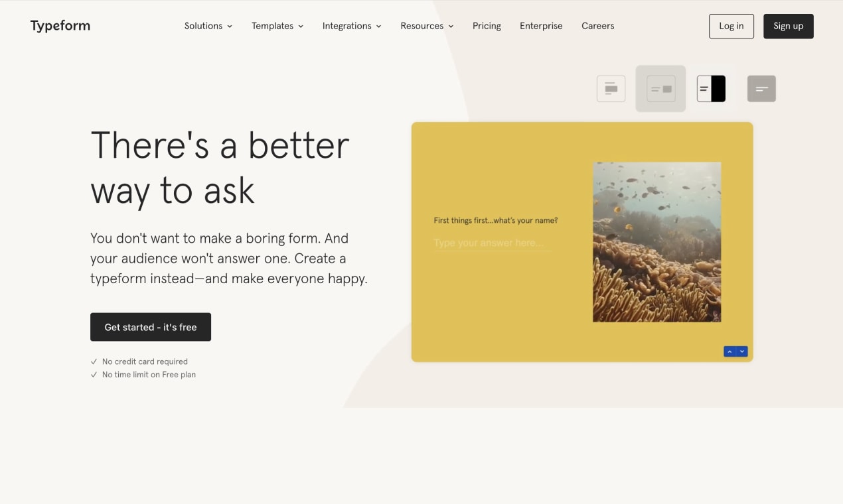
Task: Expand the Resources dropdown menu
Action: click(427, 26)
